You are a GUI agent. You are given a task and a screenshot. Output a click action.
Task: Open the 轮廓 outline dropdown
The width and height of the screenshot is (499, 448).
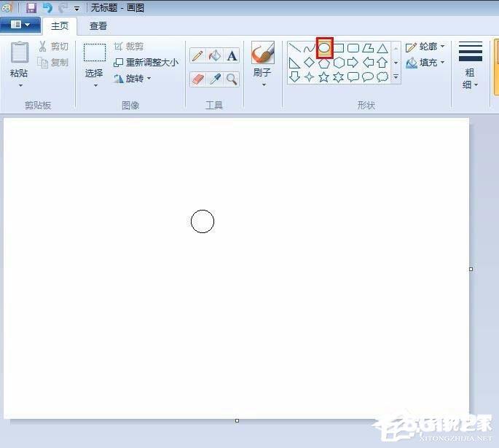[x=425, y=47]
